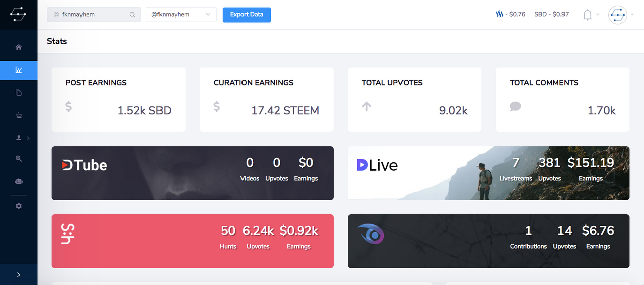The image size is (644, 285).
Task: Expand the user submenu chevron in sidebar
Action: pos(28,138)
